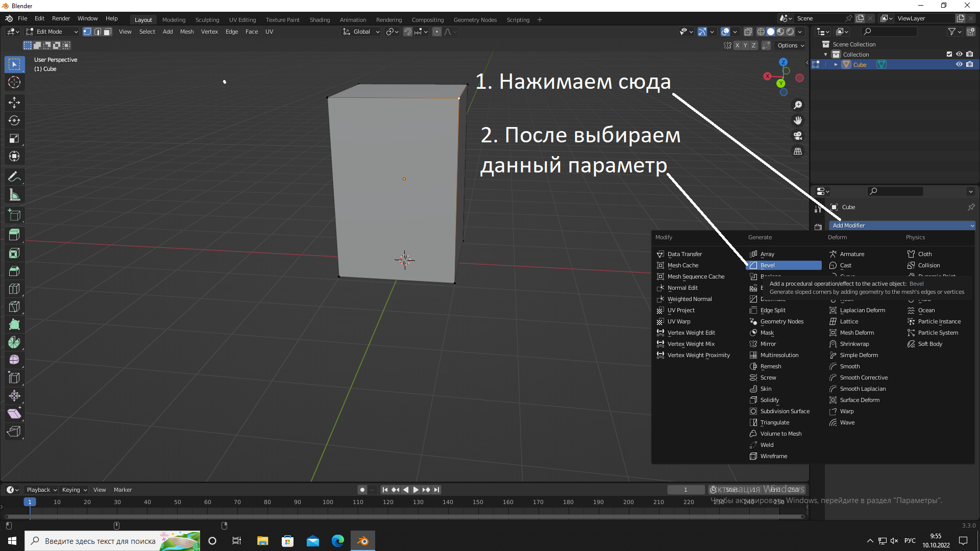Image resolution: width=980 pixels, height=551 pixels.
Task: Open the Add Modifier dropdown
Action: coord(902,226)
